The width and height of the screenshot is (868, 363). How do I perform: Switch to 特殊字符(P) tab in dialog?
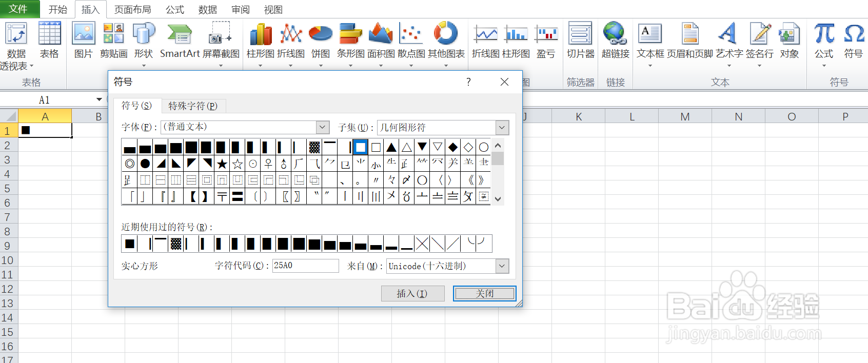click(193, 106)
